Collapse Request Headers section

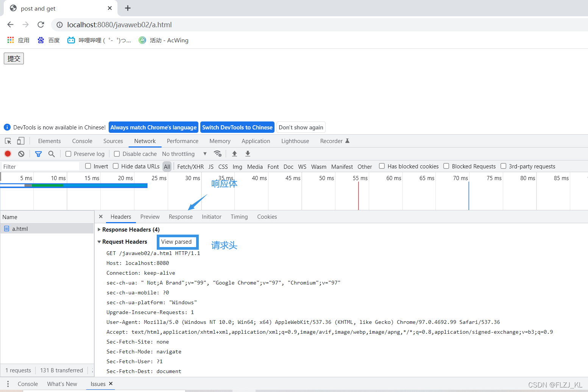pos(99,242)
